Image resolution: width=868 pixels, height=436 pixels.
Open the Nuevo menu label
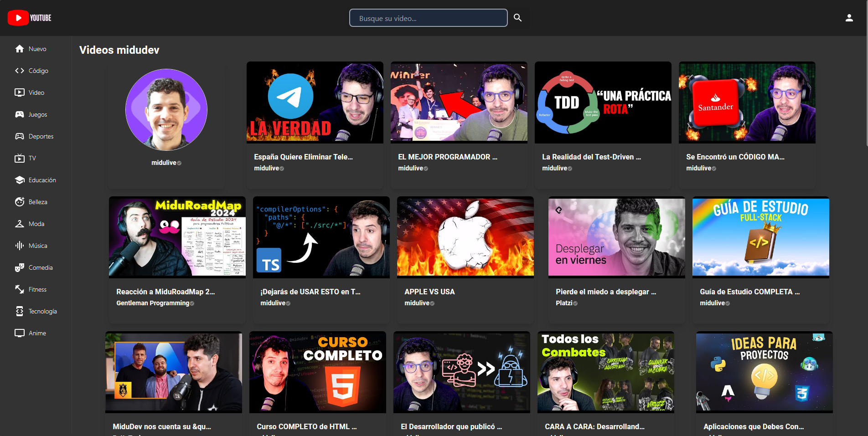pos(37,49)
